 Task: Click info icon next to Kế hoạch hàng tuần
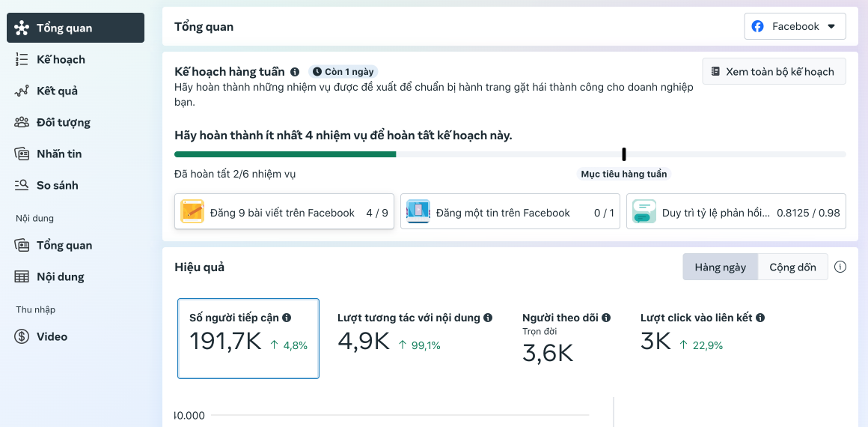tap(295, 72)
